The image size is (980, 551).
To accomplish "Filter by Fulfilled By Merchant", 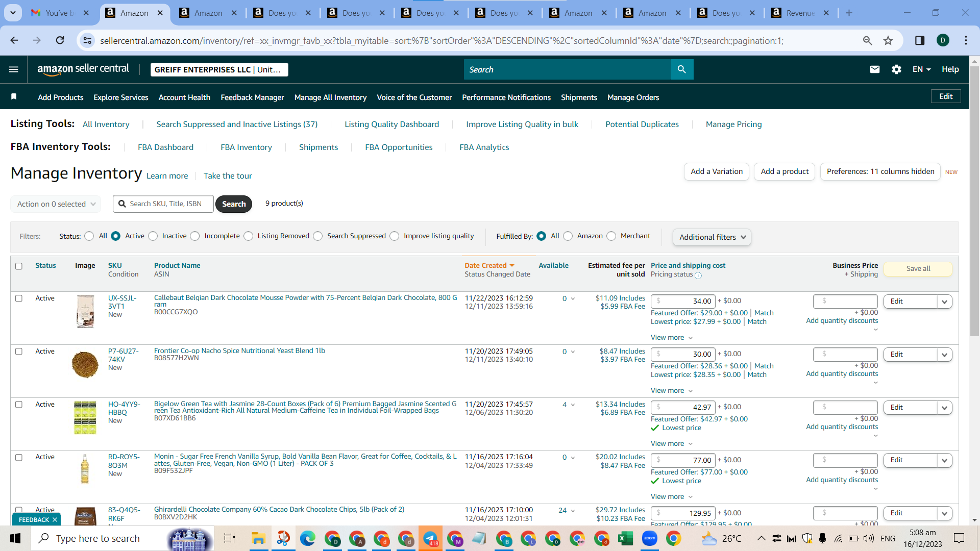I will [x=611, y=236].
